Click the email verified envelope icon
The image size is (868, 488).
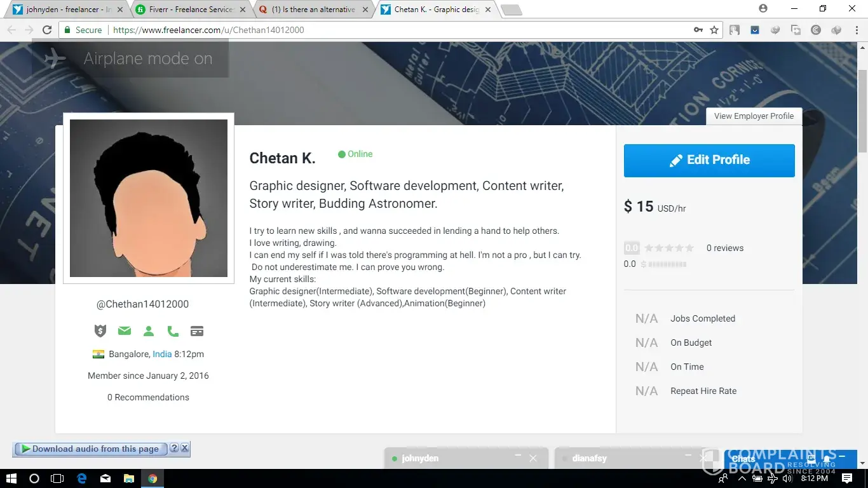[125, 331]
